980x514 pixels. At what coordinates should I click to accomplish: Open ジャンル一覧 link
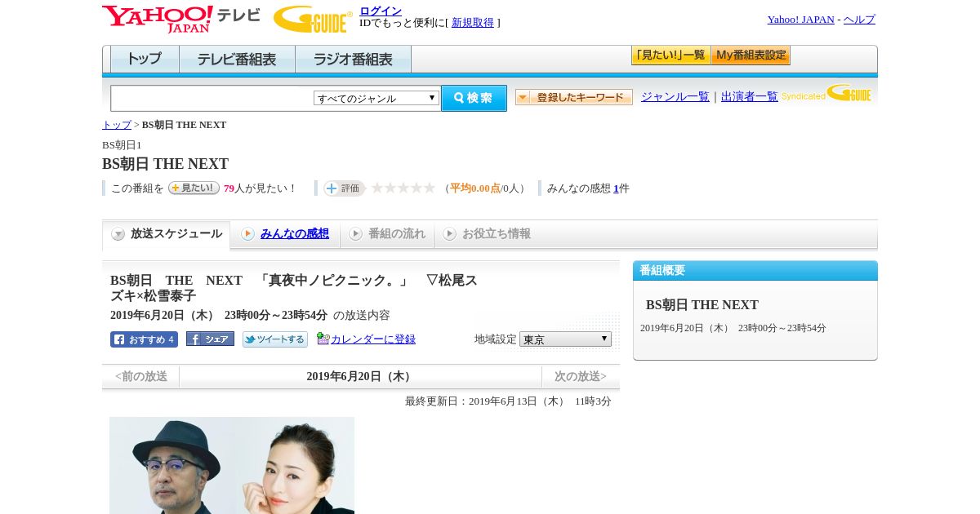(x=675, y=97)
